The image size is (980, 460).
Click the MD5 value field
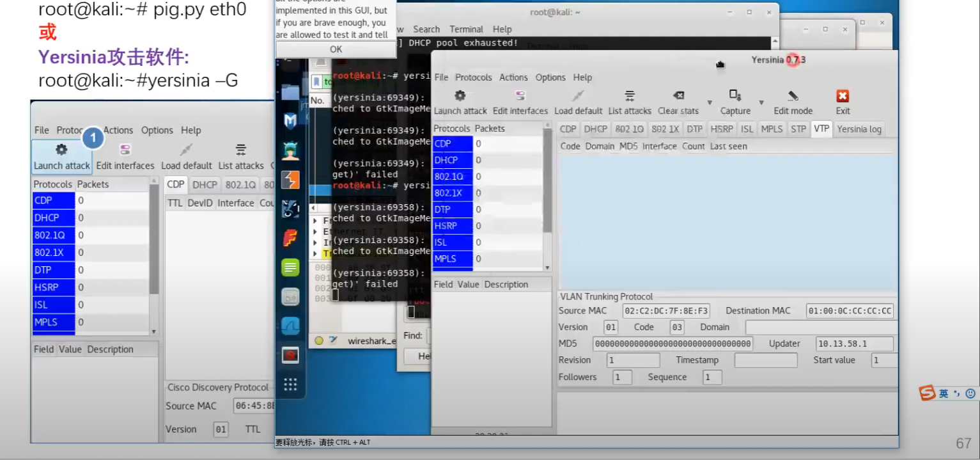(673, 344)
